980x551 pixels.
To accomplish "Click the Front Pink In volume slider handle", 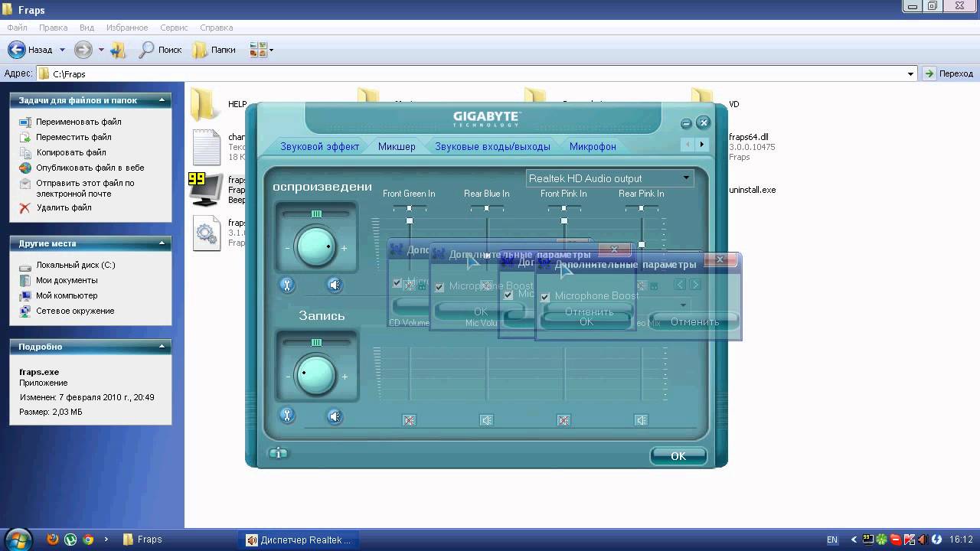I will click(x=564, y=221).
